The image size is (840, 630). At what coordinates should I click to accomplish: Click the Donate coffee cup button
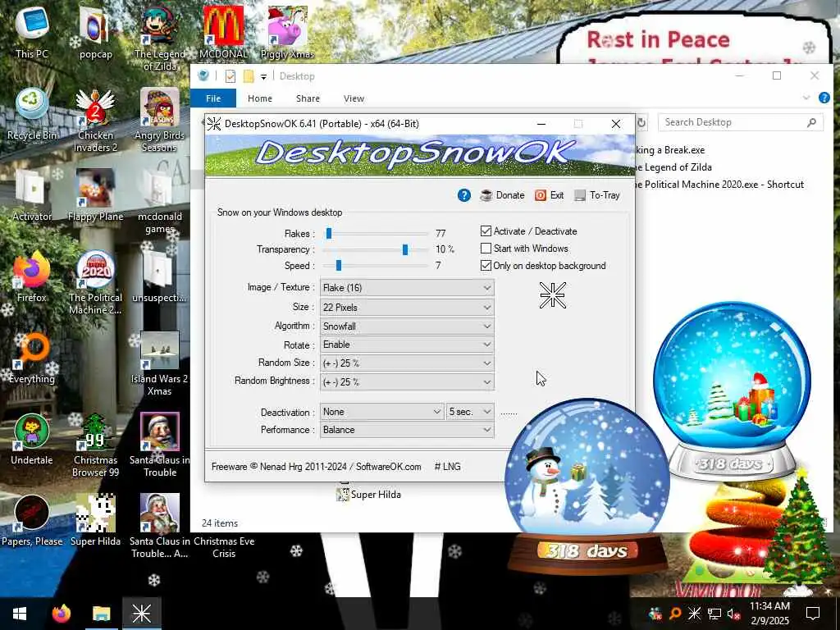pyautogui.click(x=502, y=195)
